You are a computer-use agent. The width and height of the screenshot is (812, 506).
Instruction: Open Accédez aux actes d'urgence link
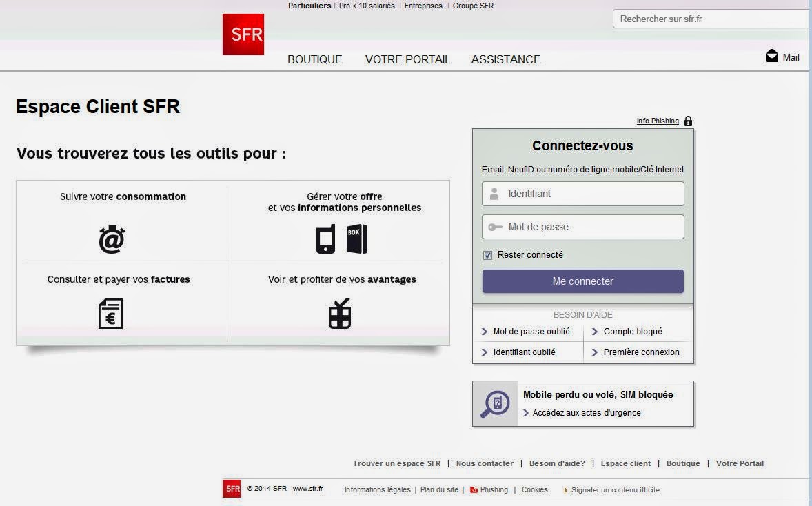tap(587, 413)
